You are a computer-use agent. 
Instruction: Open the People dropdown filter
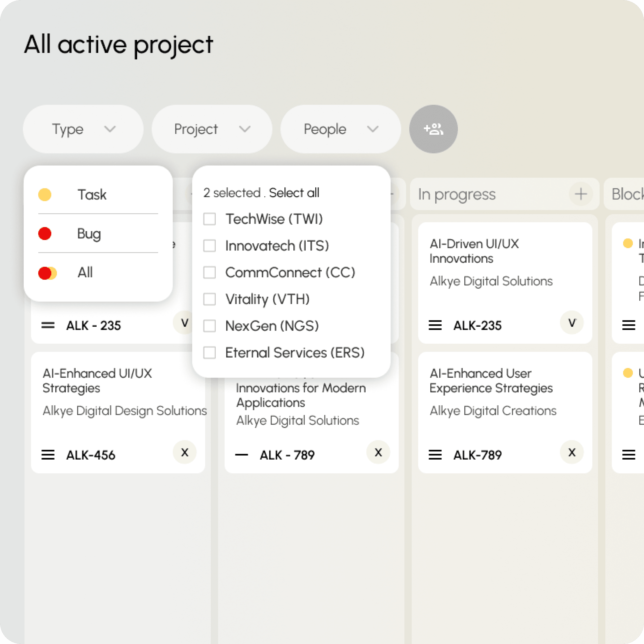[340, 129]
